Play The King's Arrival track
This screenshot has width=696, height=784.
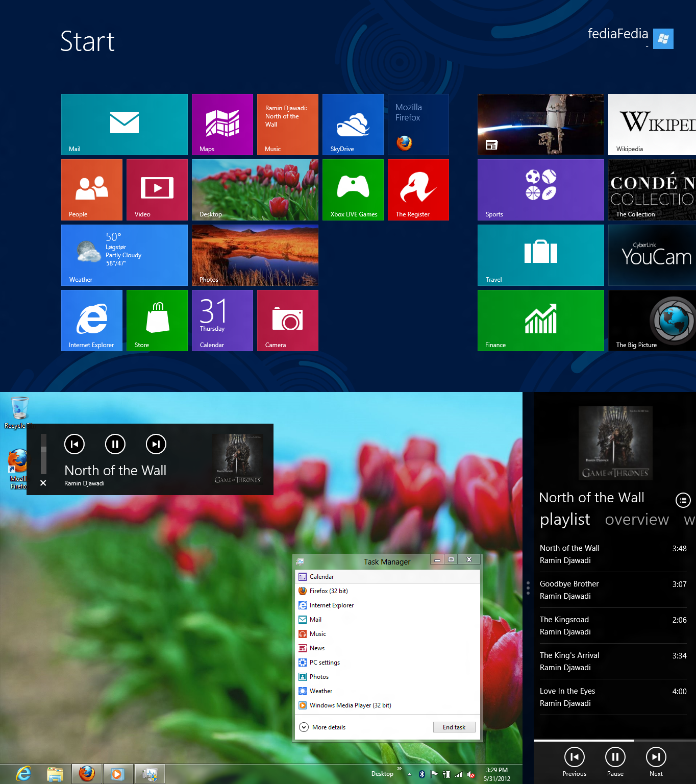point(613,661)
